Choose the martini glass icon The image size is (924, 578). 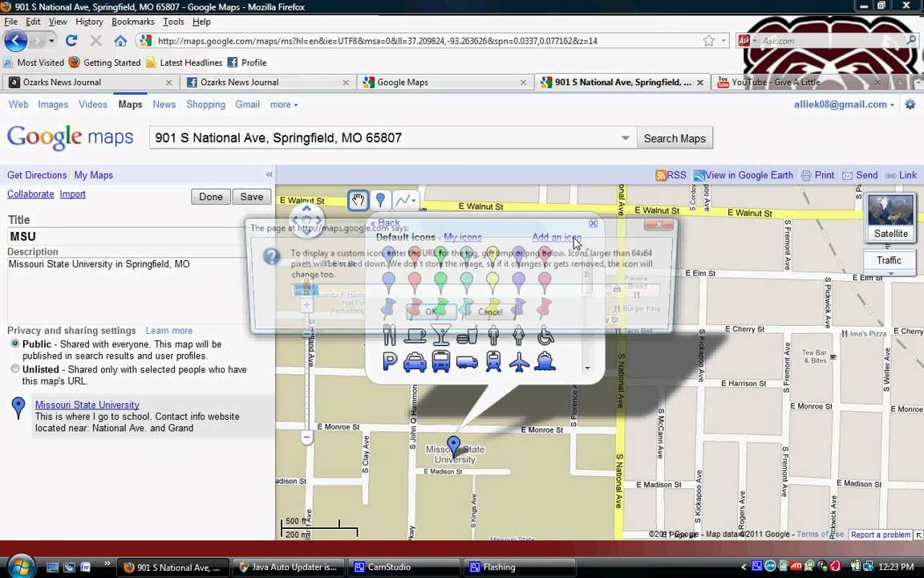pos(441,335)
